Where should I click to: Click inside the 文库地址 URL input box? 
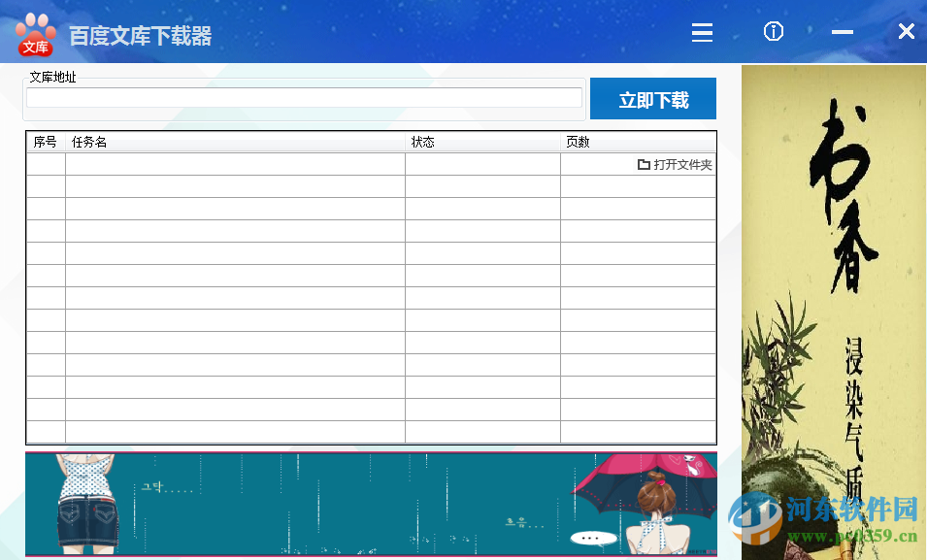pos(304,97)
